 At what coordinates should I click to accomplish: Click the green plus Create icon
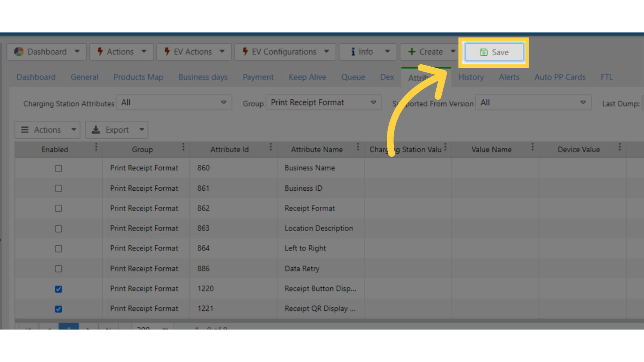412,52
